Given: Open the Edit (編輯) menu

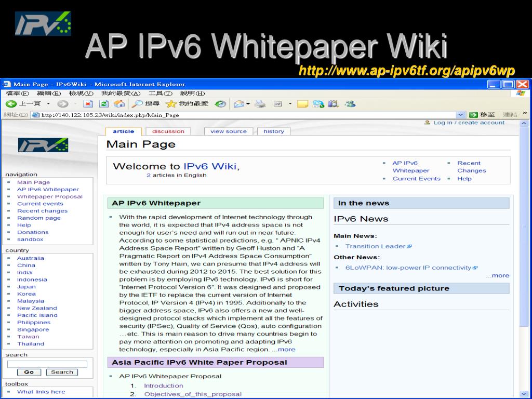Looking at the screenshot, I should [x=49, y=94].
